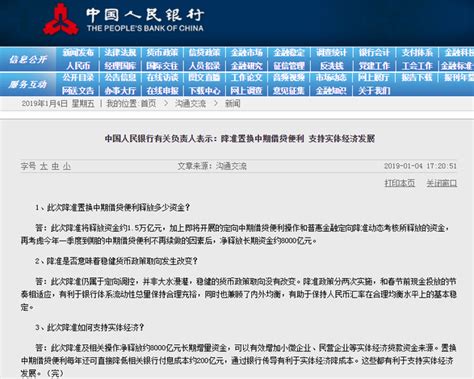
Task: Click 金融知识 in the bottom nav row
Action: coord(331,91)
